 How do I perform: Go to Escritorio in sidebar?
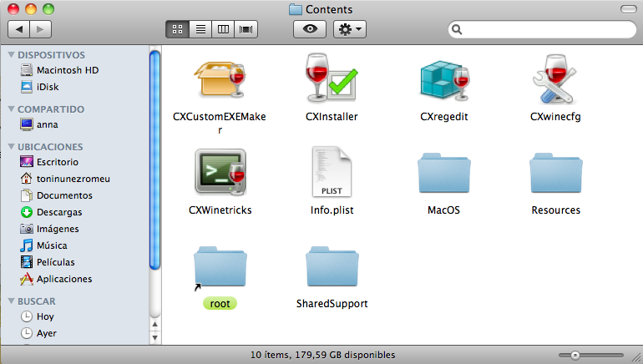click(x=49, y=162)
